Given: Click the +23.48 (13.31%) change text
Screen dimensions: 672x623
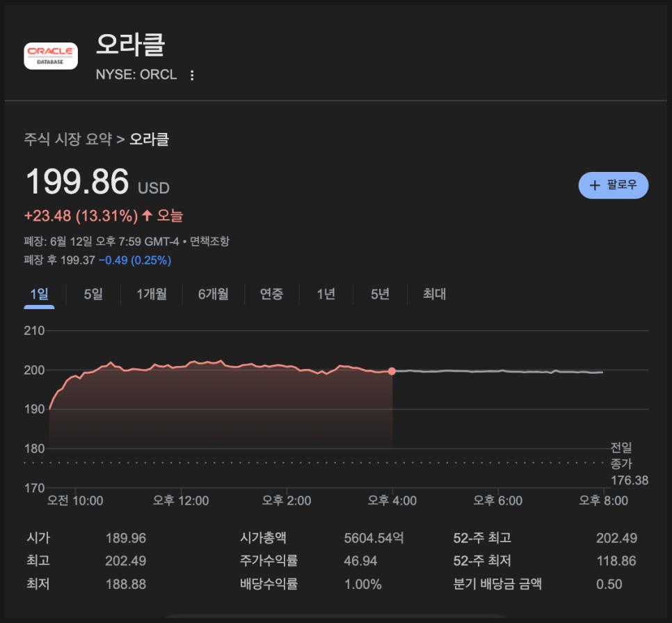Looking at the screenshot, I should point(81,216).
